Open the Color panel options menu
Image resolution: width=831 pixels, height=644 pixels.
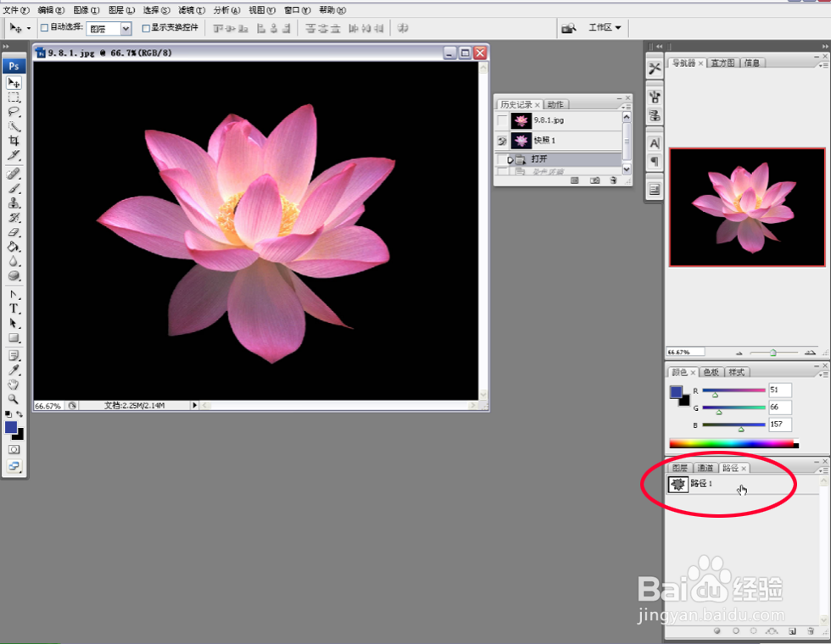pos(823,374)
